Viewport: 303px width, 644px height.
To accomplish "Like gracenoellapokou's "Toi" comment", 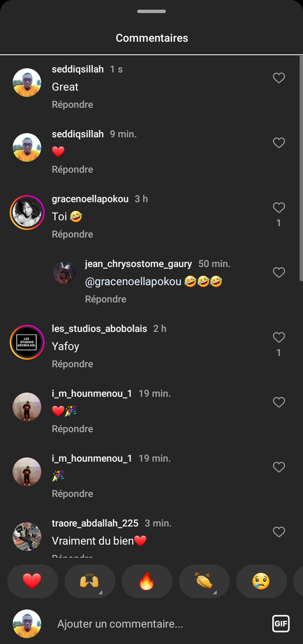I will [x=279, y=208].
